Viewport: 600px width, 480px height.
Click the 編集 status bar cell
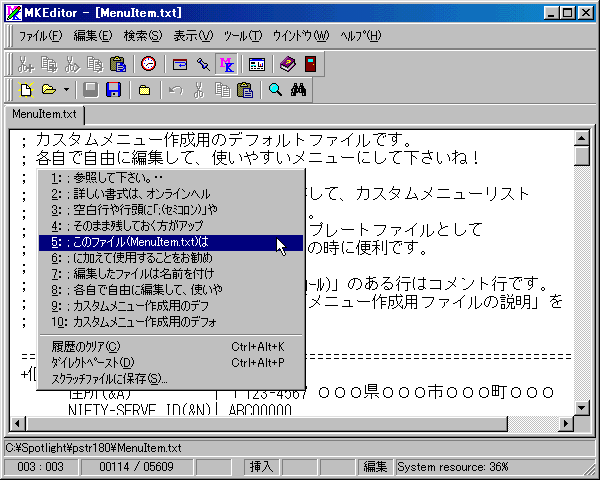(375, 467)
